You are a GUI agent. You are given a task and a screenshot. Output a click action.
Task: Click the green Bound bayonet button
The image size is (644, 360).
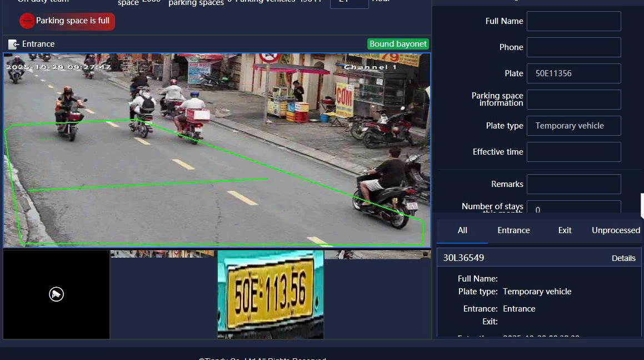[x=398, y=43]
